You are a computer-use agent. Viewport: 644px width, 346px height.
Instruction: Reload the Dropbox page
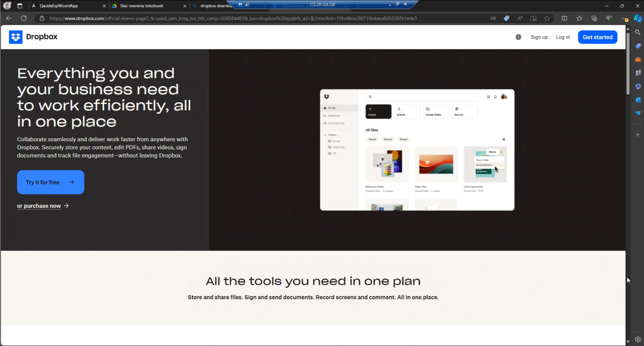(24, 18)
